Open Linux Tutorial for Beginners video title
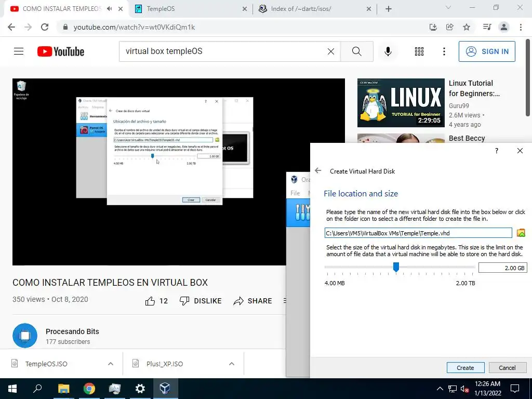Screen dimensions: 532x399 (474, 88)
